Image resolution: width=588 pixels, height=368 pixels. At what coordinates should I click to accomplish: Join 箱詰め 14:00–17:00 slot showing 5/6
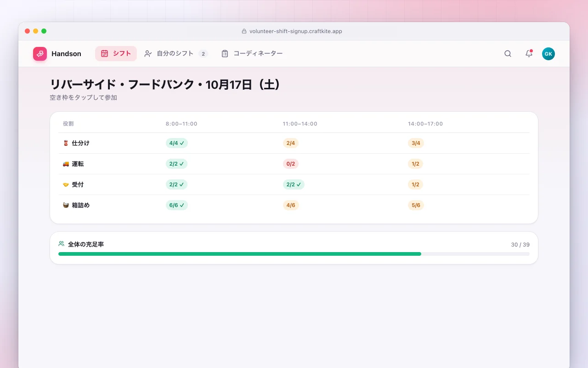[x=416, y=205]
